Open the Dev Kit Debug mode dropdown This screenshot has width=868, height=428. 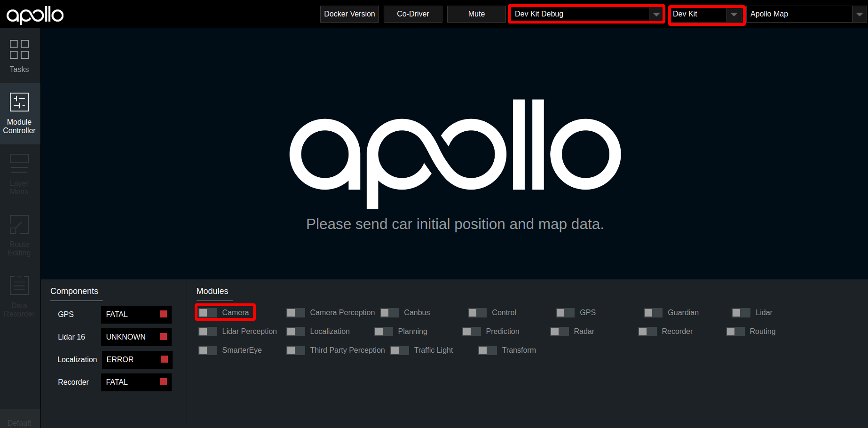click(x=586, y=14)
